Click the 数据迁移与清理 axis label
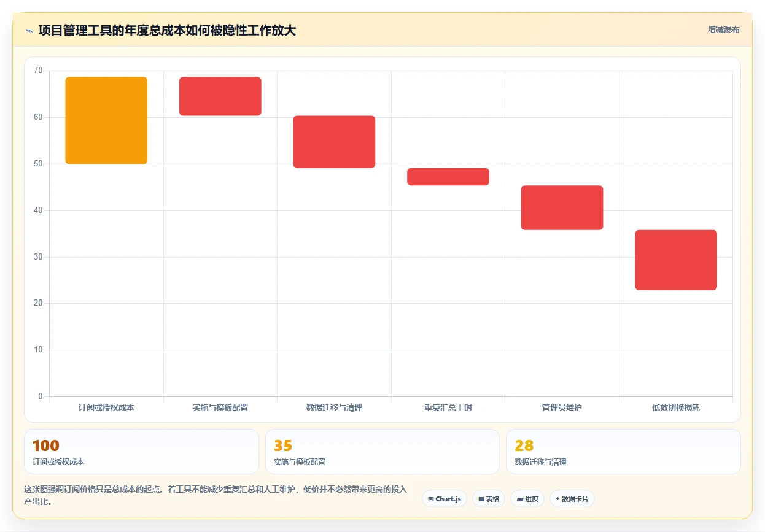 (x=334, y=407)
